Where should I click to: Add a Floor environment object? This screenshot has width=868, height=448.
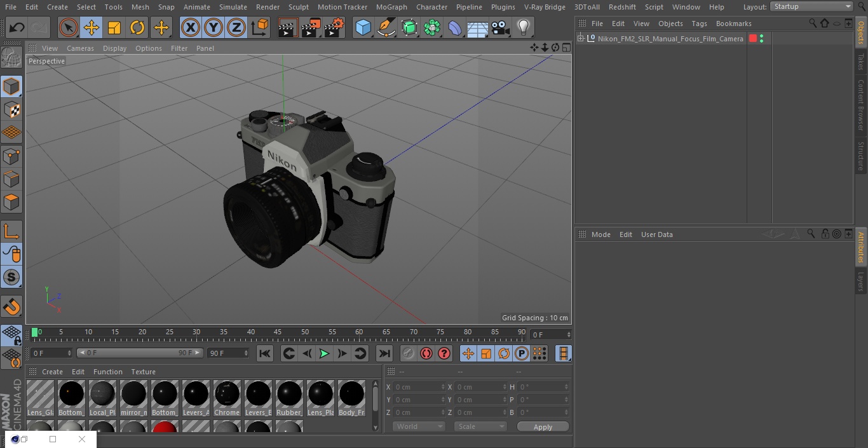[x=478, y=27]
